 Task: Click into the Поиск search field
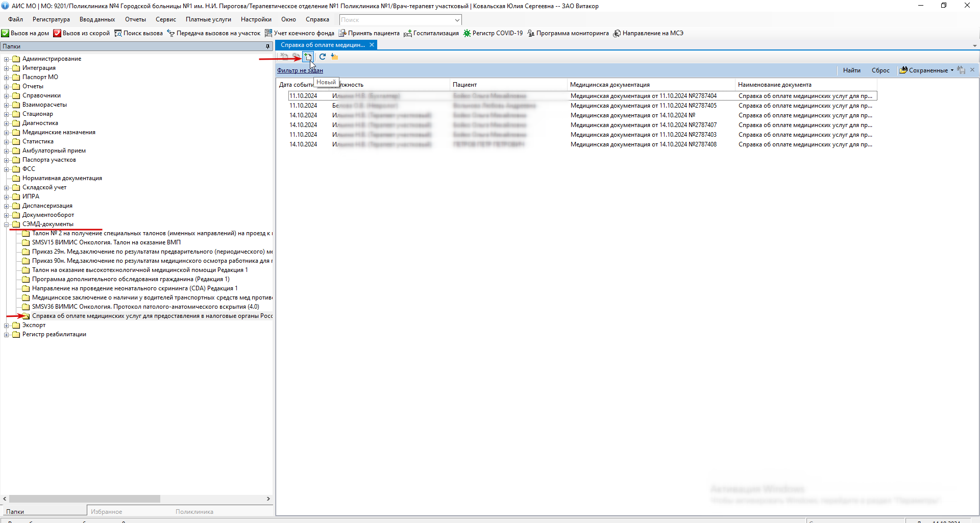click(396, 20)
